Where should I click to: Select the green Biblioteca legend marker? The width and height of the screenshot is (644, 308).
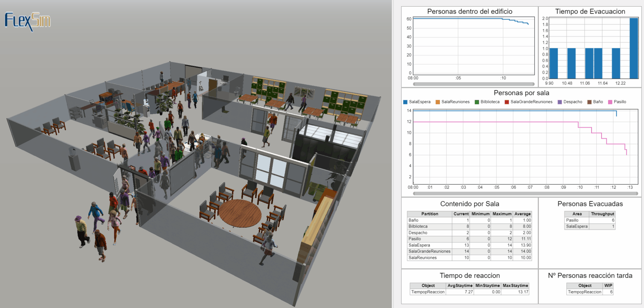[477, 102]
